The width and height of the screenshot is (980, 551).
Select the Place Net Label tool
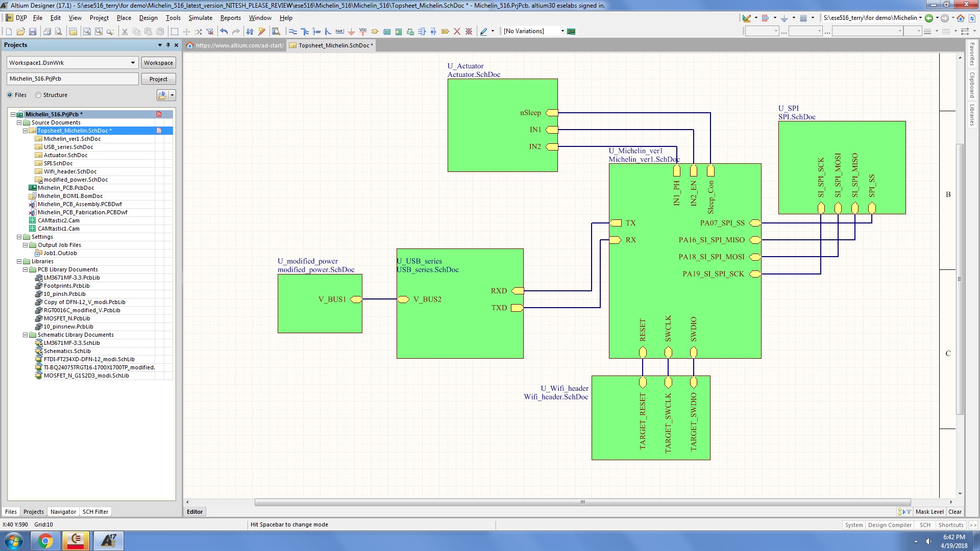pyautogui.click(x=339, y=32)
